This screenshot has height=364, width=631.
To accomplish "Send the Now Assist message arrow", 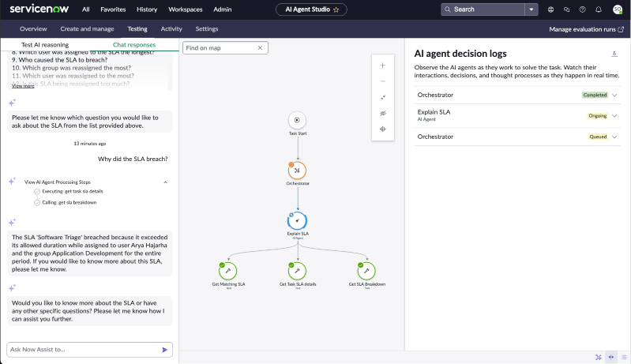I will pos(164,350).
